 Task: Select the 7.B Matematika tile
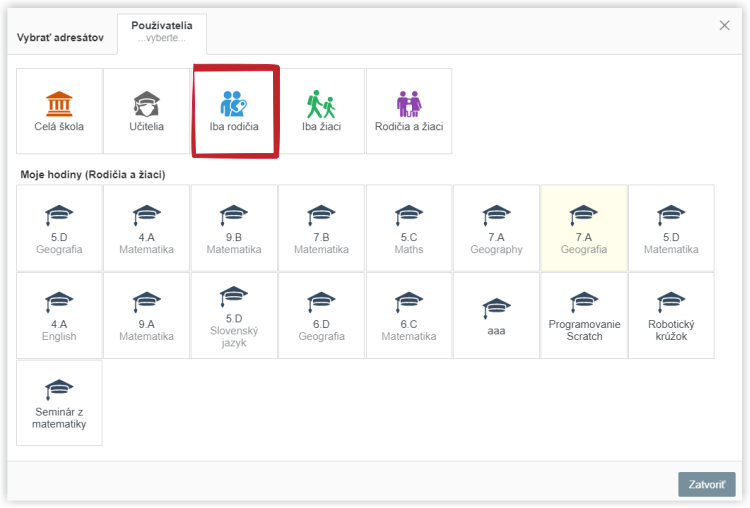[321, 228]
